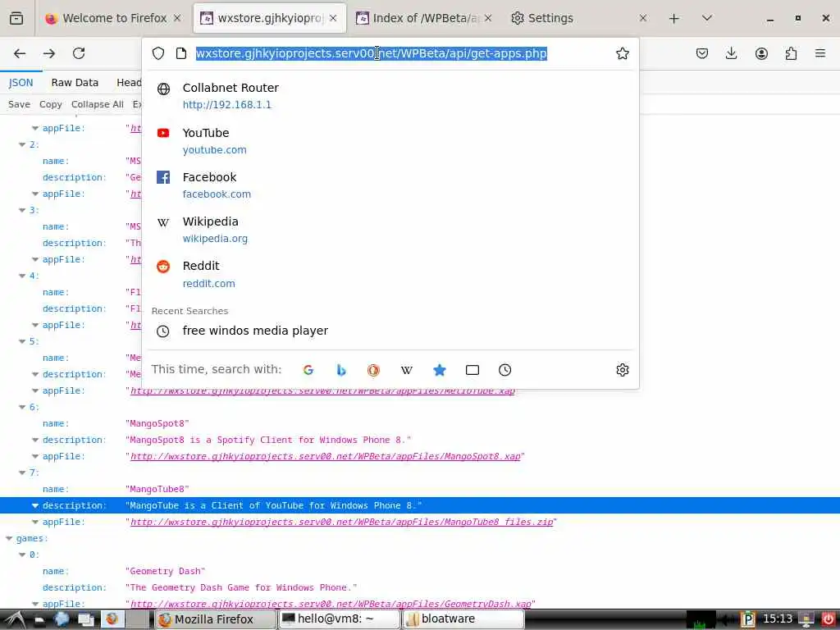This screenshot has width=840, height=630.
Task: Open a new tab
Action: (674, 19)
